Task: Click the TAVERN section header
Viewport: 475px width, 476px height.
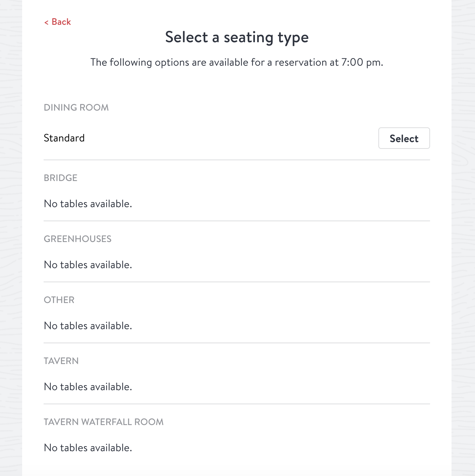Action: (x=61, y=361)
